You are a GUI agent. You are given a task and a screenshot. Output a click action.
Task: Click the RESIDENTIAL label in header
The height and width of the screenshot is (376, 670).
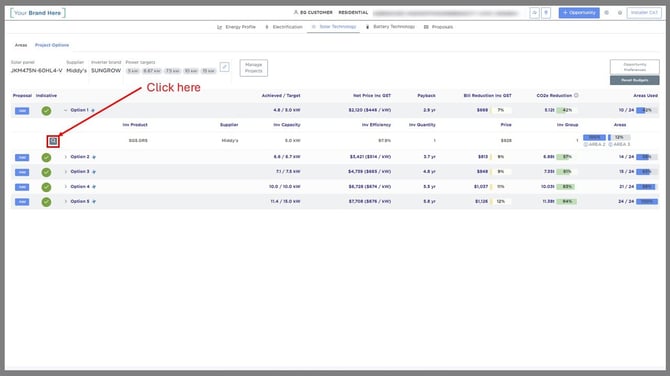353,12
